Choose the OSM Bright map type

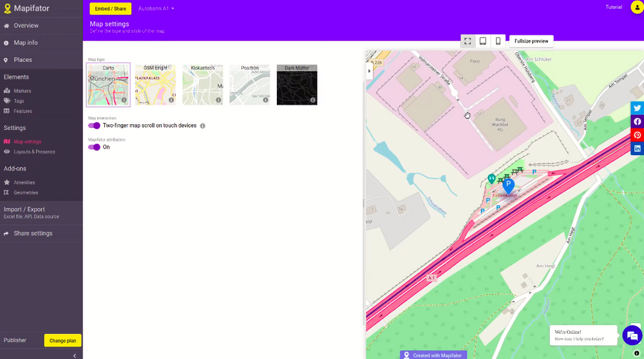(155, 84)
